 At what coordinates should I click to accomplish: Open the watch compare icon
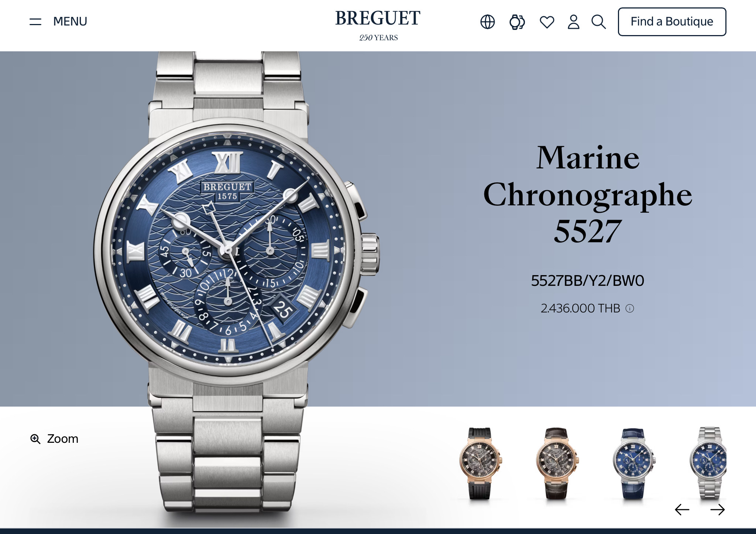click(x=517, y=22)
